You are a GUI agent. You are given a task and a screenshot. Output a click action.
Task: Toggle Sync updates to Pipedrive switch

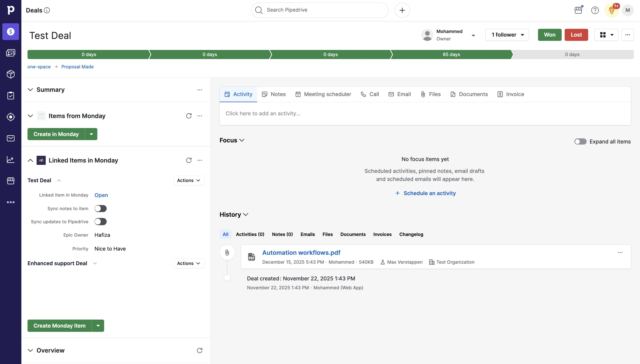coord(101,222)
